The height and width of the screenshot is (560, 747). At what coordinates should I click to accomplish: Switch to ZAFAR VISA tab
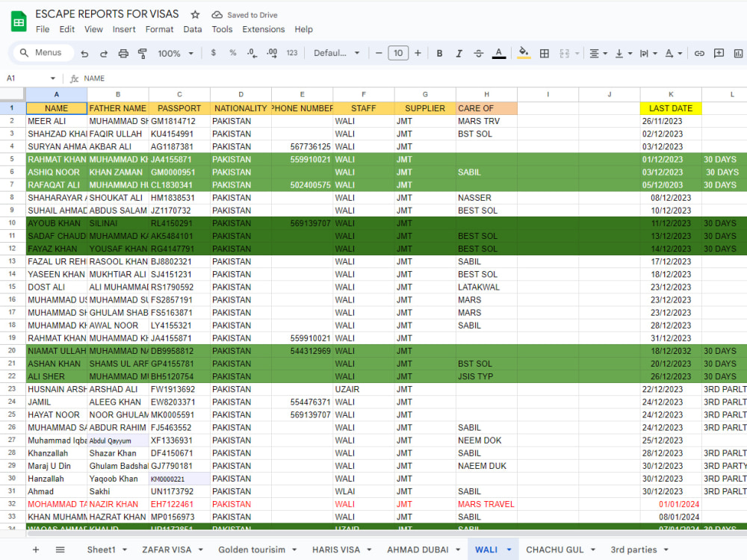pos(167,550)
